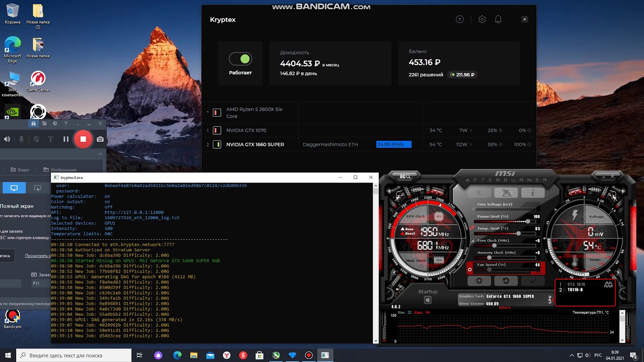Toggle the Kryptex mining switch off
This screenshot has height=362, width=644.
point(240,59)
